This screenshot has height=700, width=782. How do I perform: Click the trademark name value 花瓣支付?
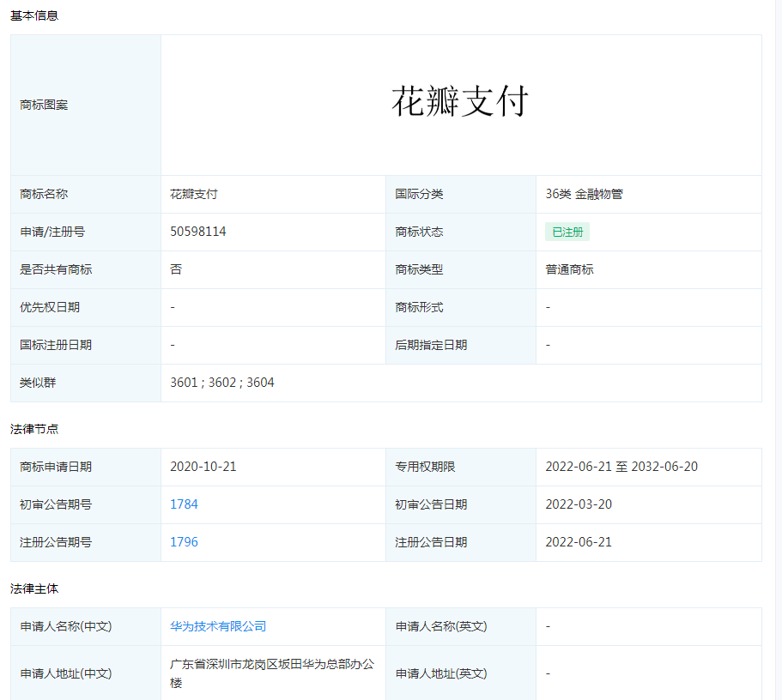[x=193, y=194]
